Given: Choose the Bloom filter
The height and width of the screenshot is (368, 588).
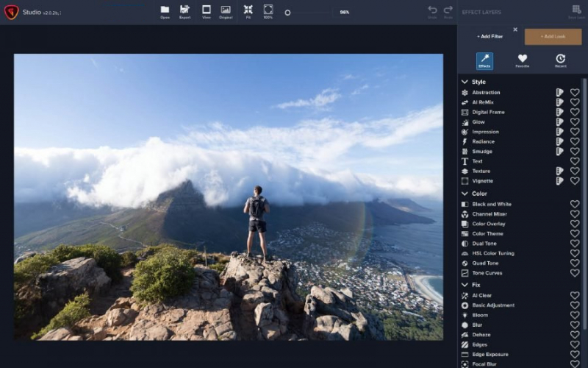Looking at the screenshot, I should tap(480, 315).
